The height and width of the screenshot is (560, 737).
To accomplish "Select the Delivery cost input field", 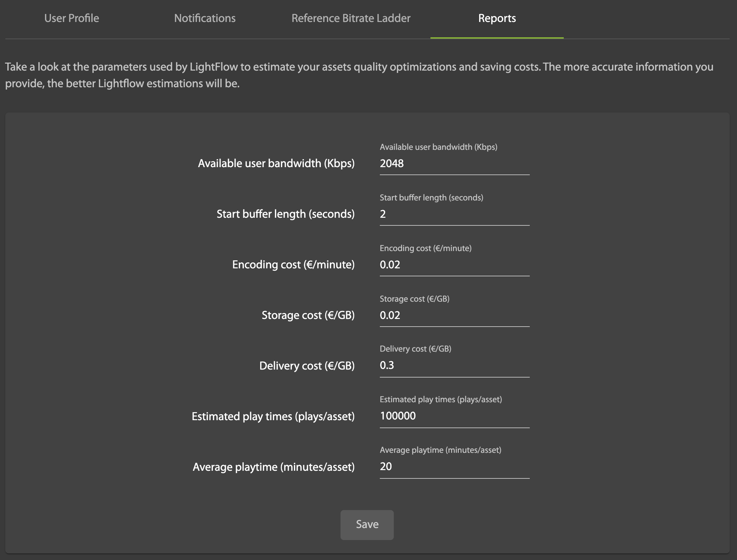I will (454, 365).
